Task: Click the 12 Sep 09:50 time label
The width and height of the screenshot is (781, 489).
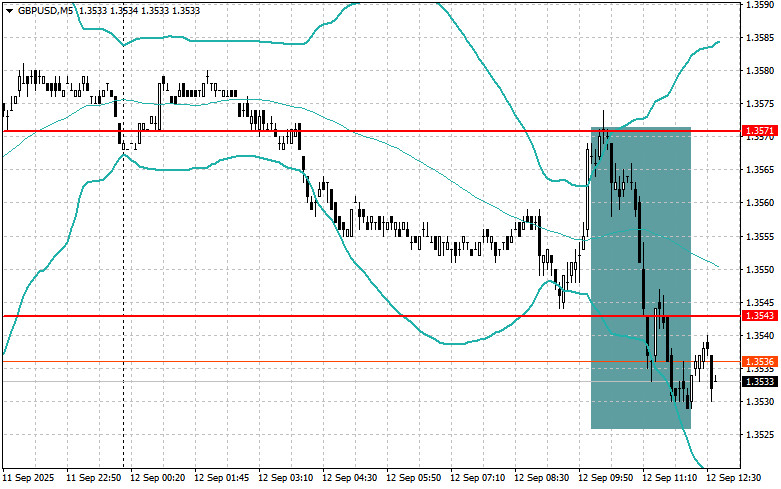Action: pos(605,478)
